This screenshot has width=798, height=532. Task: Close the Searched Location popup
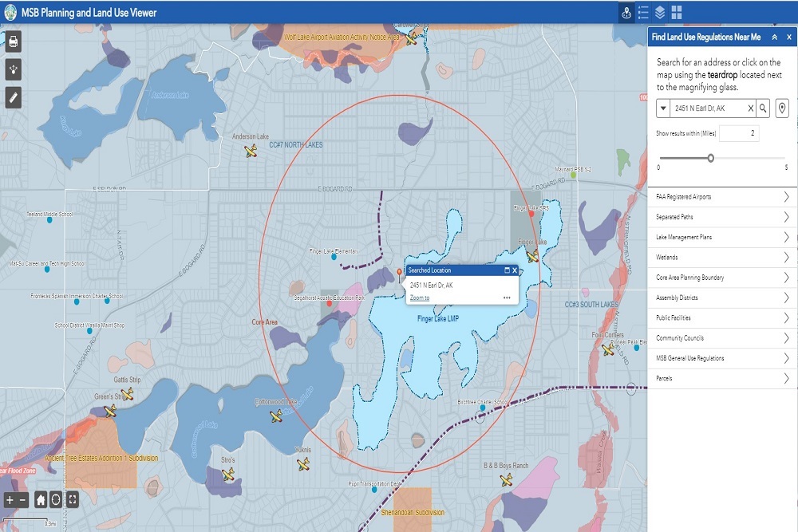coord(515,270)
